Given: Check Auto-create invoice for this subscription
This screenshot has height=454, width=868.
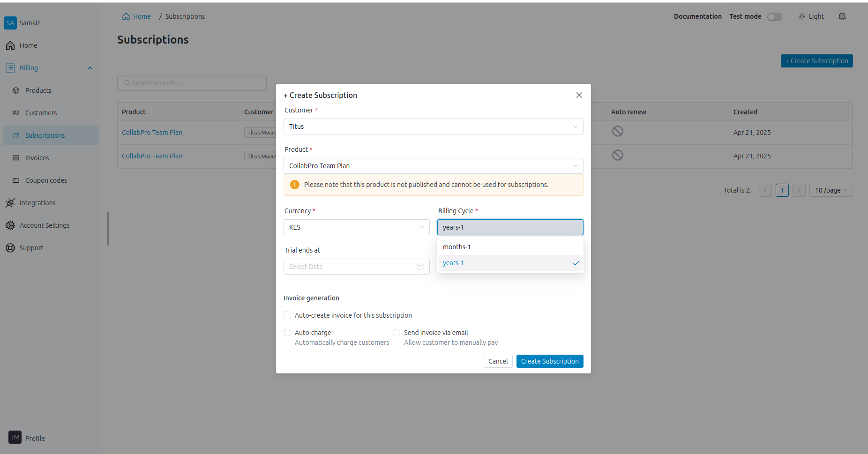Looking at the screenshot, I should pyautogui.click(x=287, y=315).
